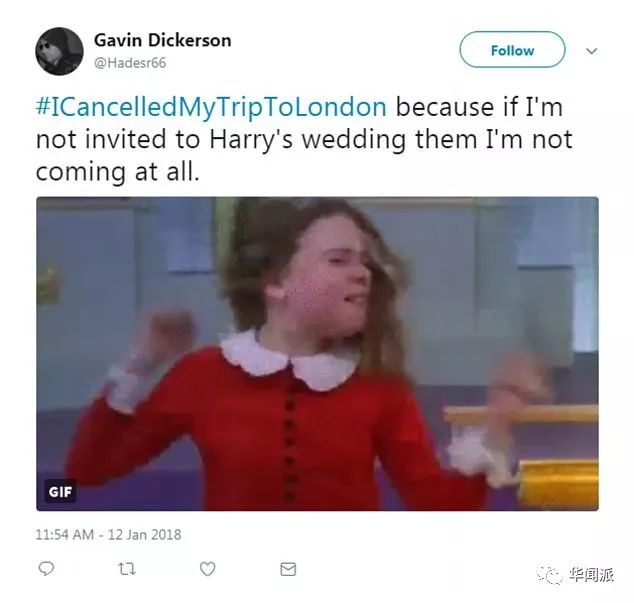Open Gavin Dickerson's profile avatar
This screenshot has height=603, width=634.
coord(59,51)
